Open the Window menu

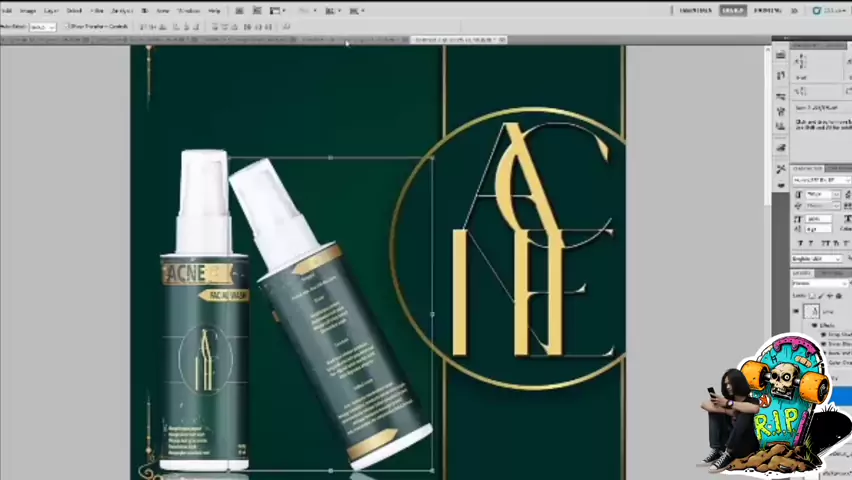tap(188, 10)
